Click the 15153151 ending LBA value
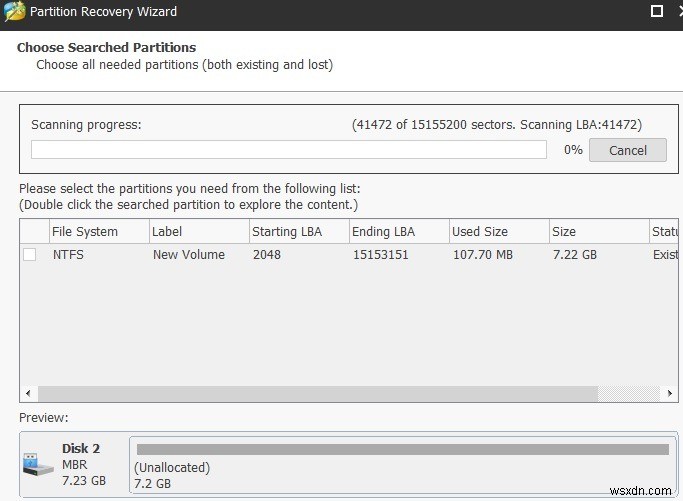 pos(380,254)
